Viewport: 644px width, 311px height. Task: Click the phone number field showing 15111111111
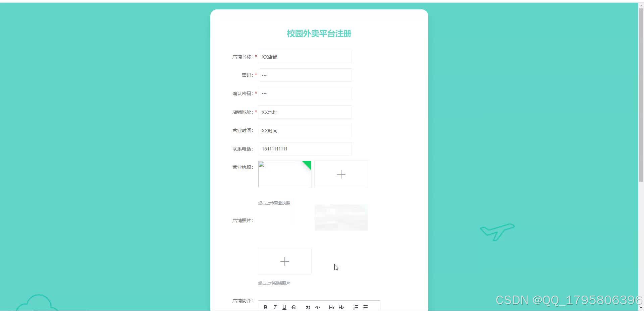pyautogui.click(x=304, y=149)
